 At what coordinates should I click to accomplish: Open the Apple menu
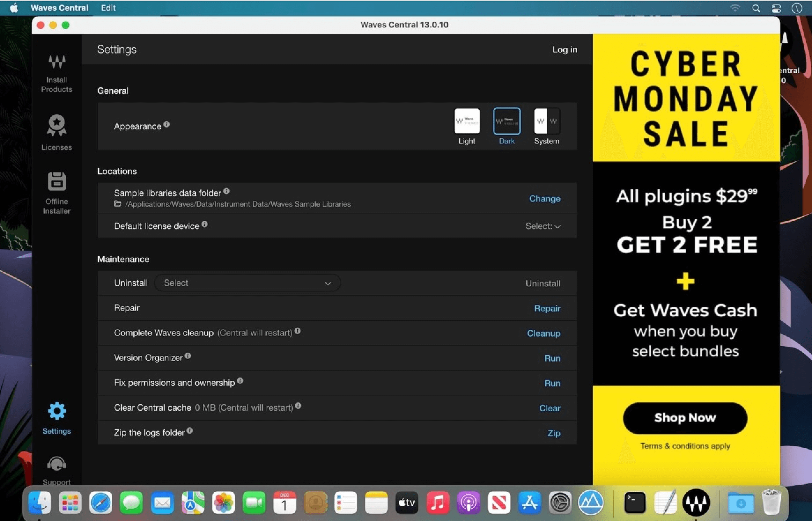click(x=14, y=8)
